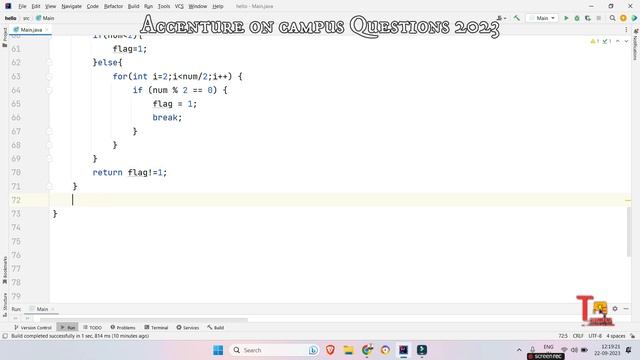Image resolution: width=640 pixels, height=360 pixels.
Task: Open the JetBrains Toolbox gem icon
Action: coord(634,18)
